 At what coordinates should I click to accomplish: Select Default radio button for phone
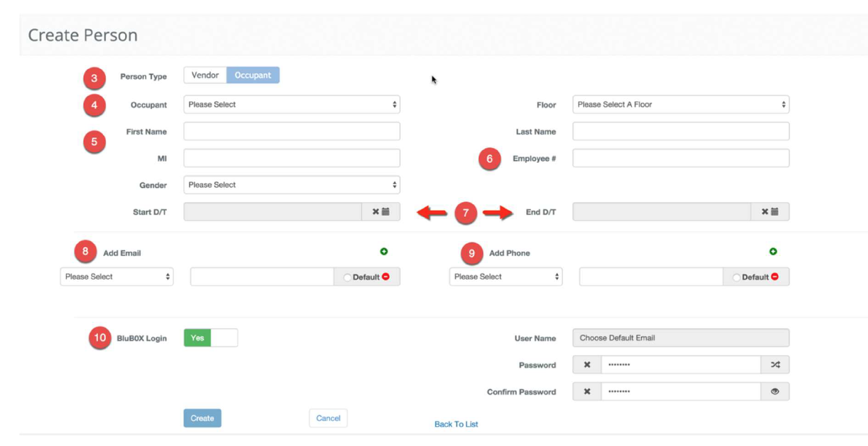click(736, 277)
